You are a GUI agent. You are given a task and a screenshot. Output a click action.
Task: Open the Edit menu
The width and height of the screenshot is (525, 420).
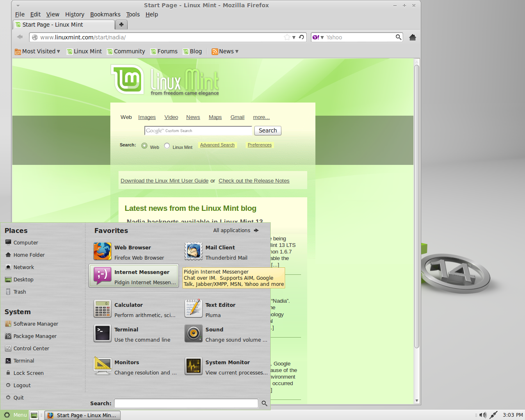click(36, 14)
